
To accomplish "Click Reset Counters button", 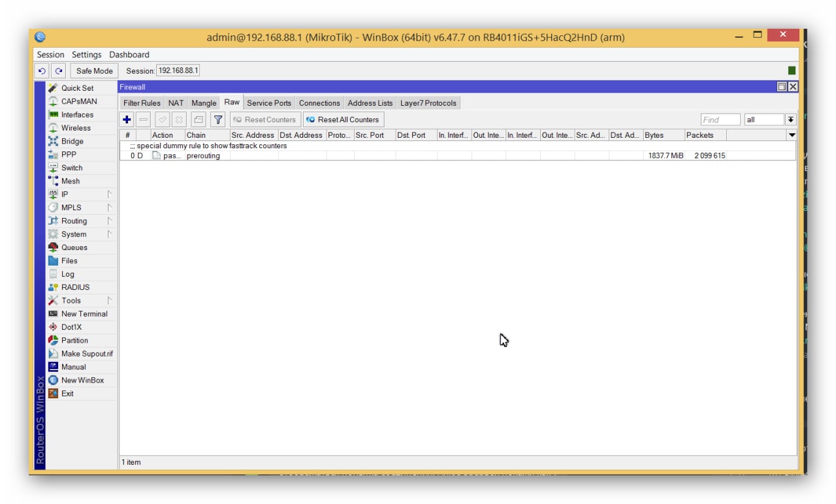I will (265, 119).
